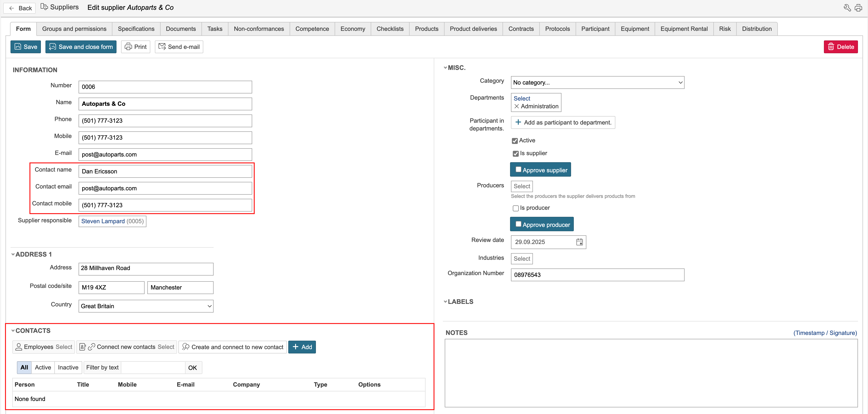This screenshot has height=414, width=868.
Task: Click the Manchester site field
Action: click(x=180, y=288)
